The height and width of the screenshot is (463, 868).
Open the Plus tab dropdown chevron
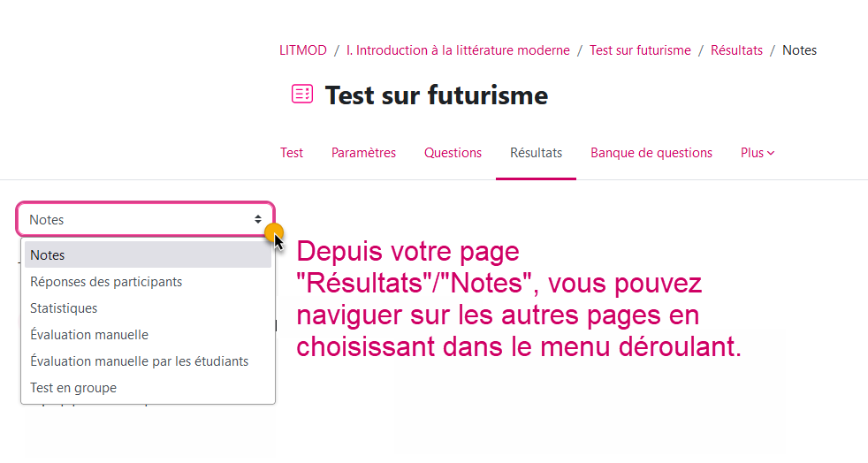click(x=771, y=153)
